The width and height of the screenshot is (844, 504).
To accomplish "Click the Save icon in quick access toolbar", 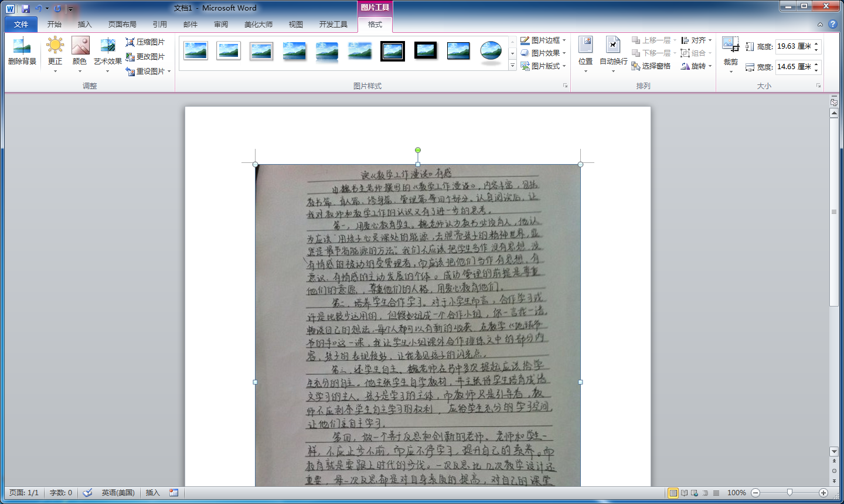I will pyautogui.click(x=26, y=9).
